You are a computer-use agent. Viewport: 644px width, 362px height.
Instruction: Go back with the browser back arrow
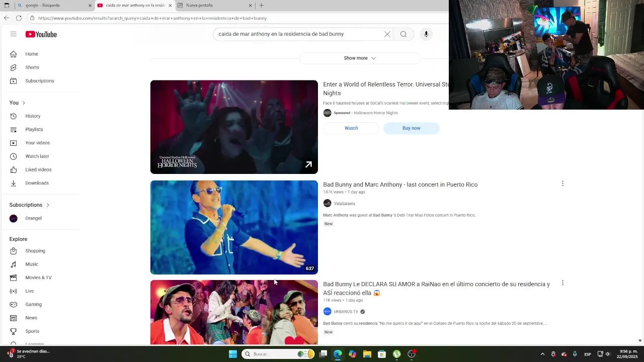(6, 18)
